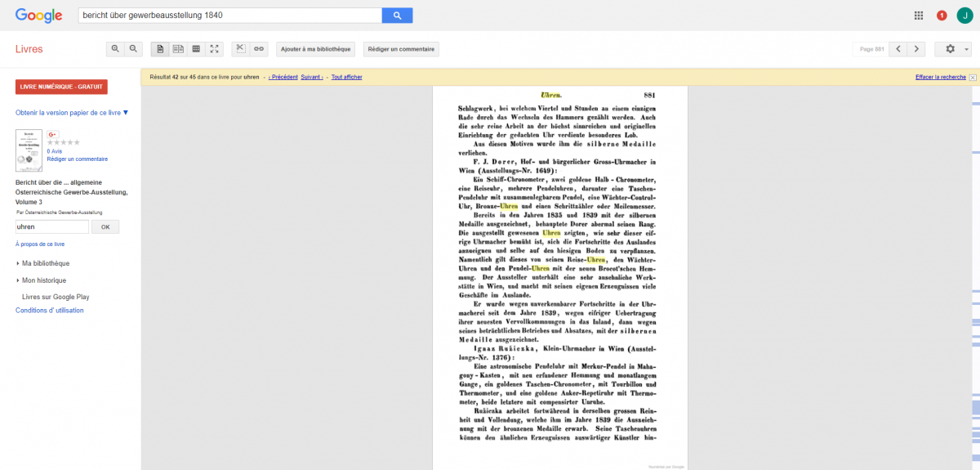
Task: Click 'Effacer la recherche' link
Action: click(940, 77)
